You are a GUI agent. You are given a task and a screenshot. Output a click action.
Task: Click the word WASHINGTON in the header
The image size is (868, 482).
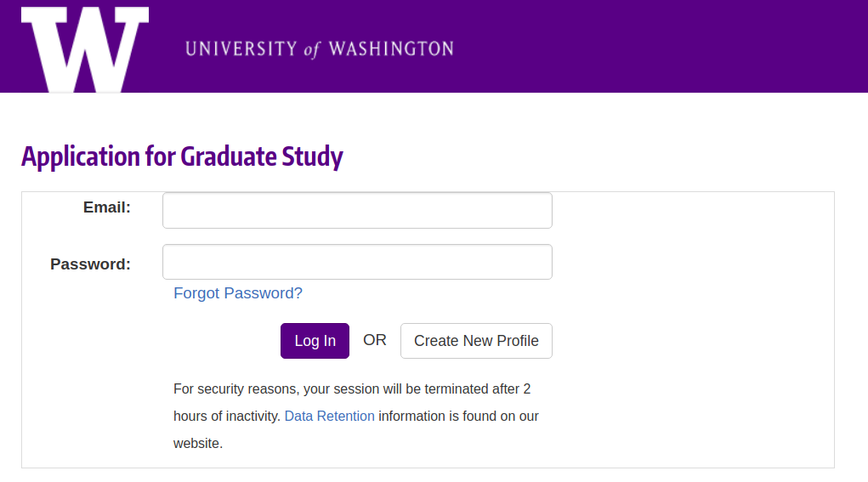391,48
